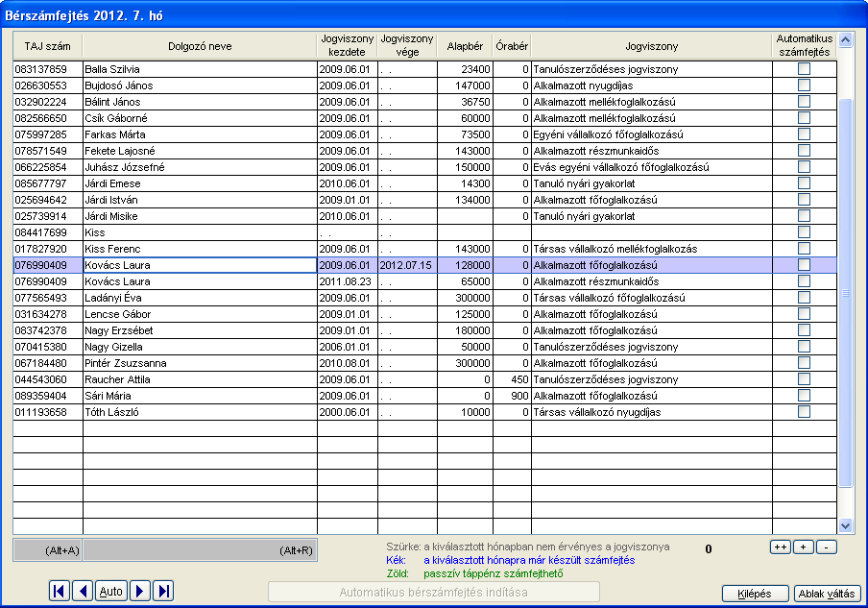868x608 pixels.
Task: Click the name Raucher Attila
Action: [200, 379]
